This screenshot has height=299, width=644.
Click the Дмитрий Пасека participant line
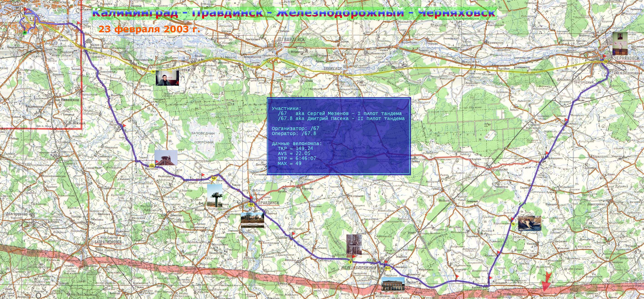pyautogui.click(x=341, y=118)
